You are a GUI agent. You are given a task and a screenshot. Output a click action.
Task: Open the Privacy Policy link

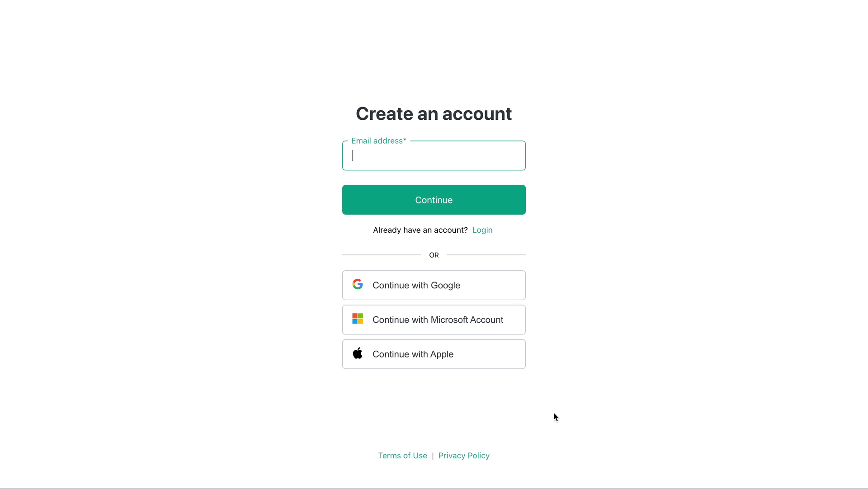click(x=464, y=455)
